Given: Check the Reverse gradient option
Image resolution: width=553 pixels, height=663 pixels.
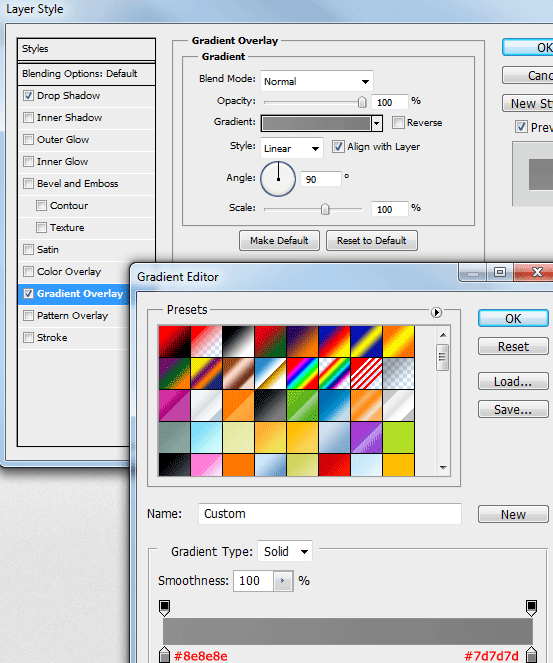Looking at the screenshot, I should tap(398, 123).
